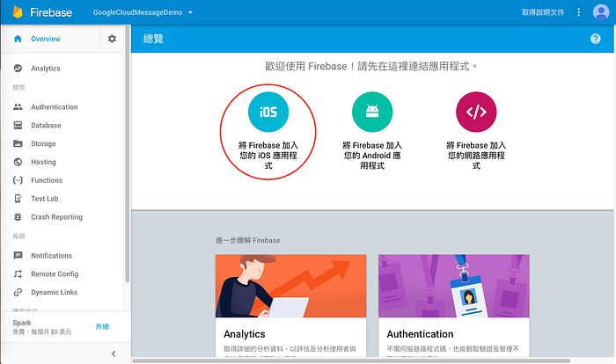616x364 pixels.
Task: Open Hosting in the sidebar
Action: pos(43,162)
